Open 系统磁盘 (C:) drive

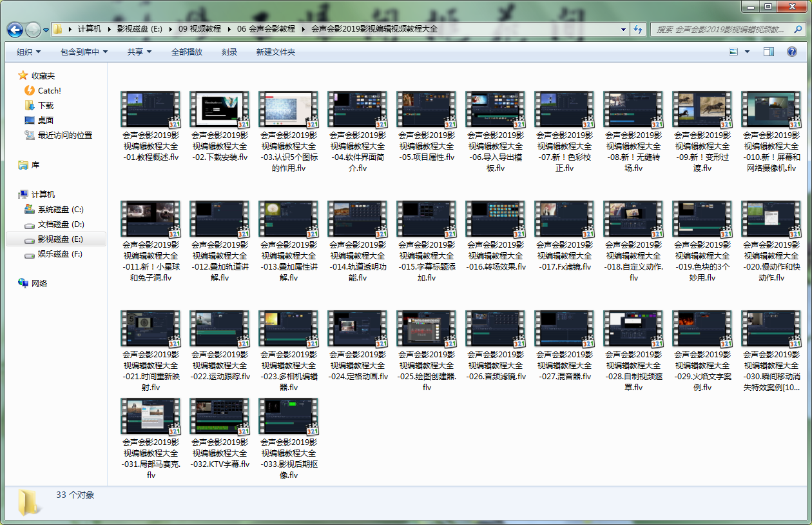(54, 209)
